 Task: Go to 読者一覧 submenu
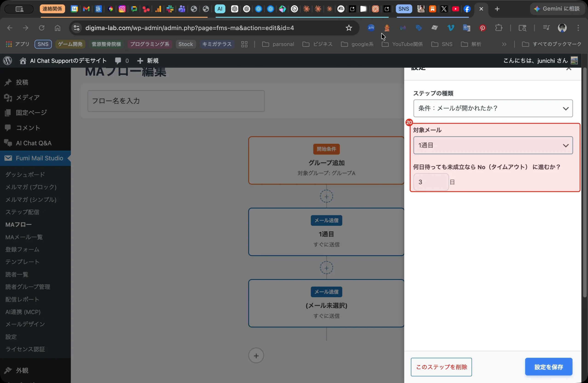tap(17, 274)
